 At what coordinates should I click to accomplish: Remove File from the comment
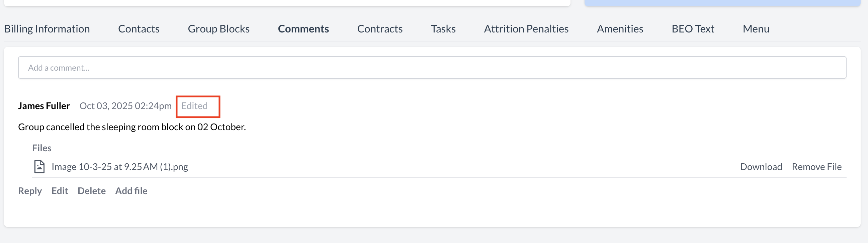pyautogui.click(x=816, y=166)
